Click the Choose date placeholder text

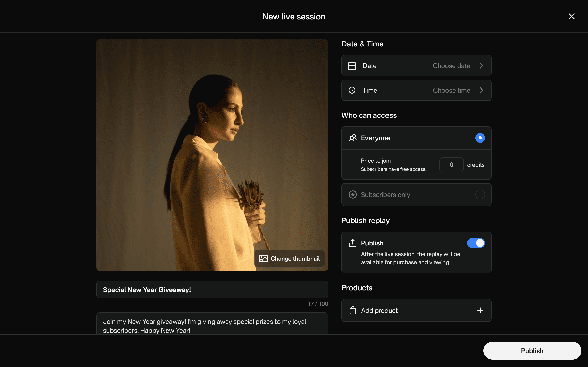point(451,66)
